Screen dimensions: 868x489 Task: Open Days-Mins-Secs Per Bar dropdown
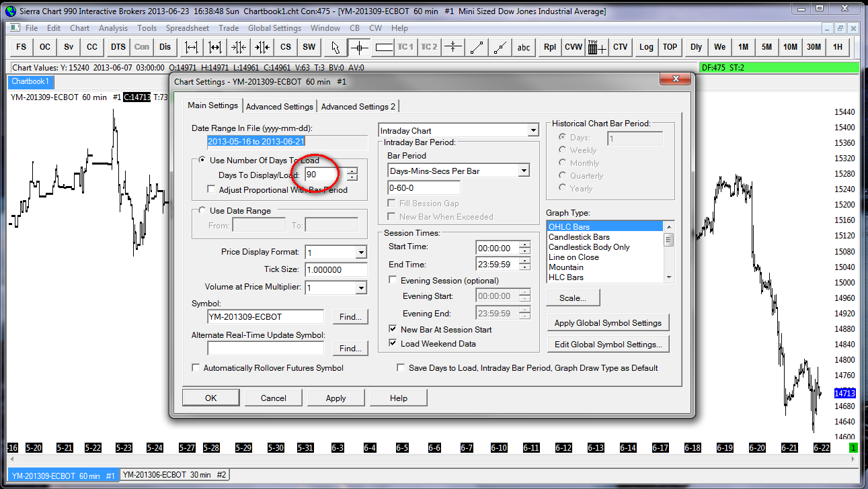coord(524,171)
